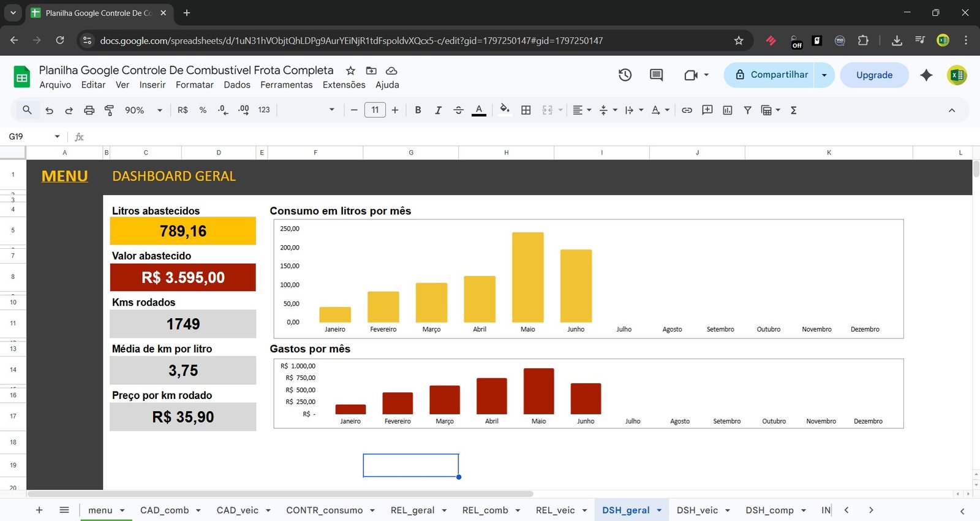
Task: Click the Compartilhar button
Action: coord(769,75)
